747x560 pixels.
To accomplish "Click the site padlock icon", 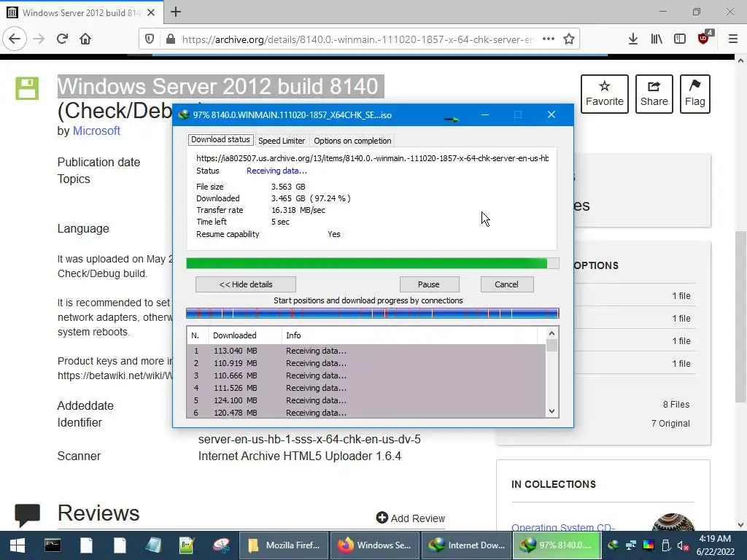I will click(x=171, y=39).
